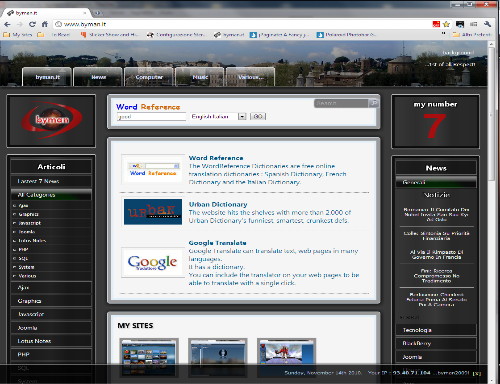The image size is (500, 384).
Task: Bookmark this page with star icon
Action: (x=447, y=24)
